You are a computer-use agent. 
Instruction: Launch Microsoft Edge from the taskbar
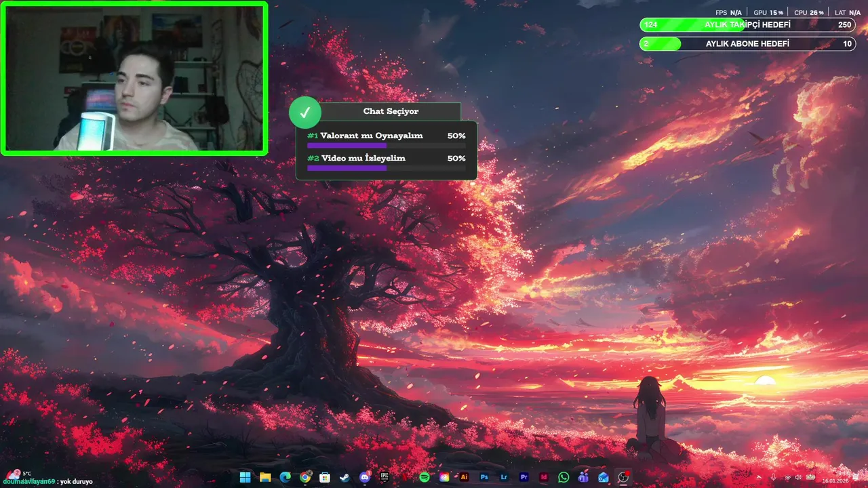click(285, 477)
